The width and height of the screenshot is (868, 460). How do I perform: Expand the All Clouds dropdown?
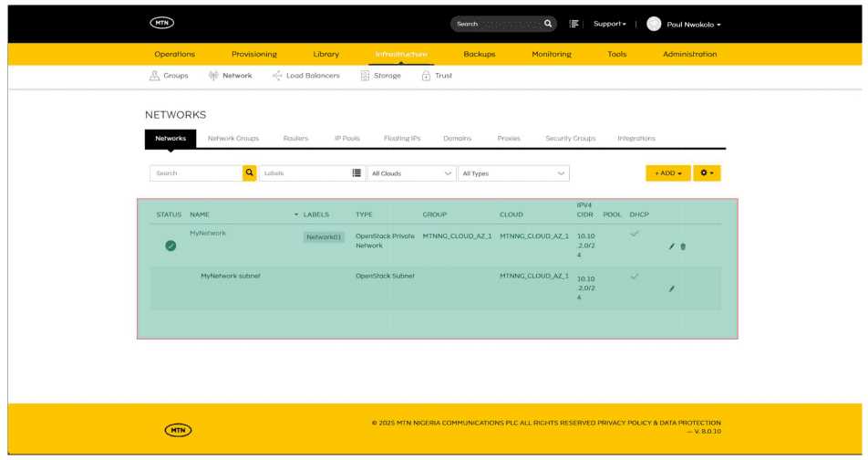tap(412, 173)
